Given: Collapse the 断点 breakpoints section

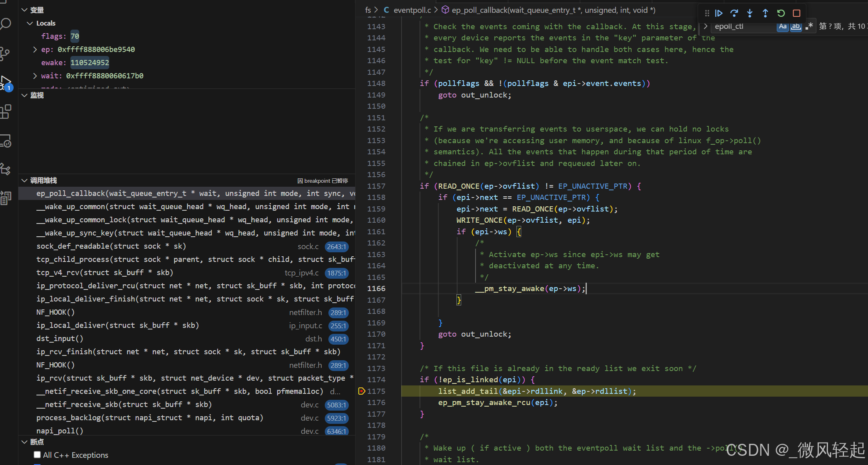Looking at the screenshot, I should (24, 442).
